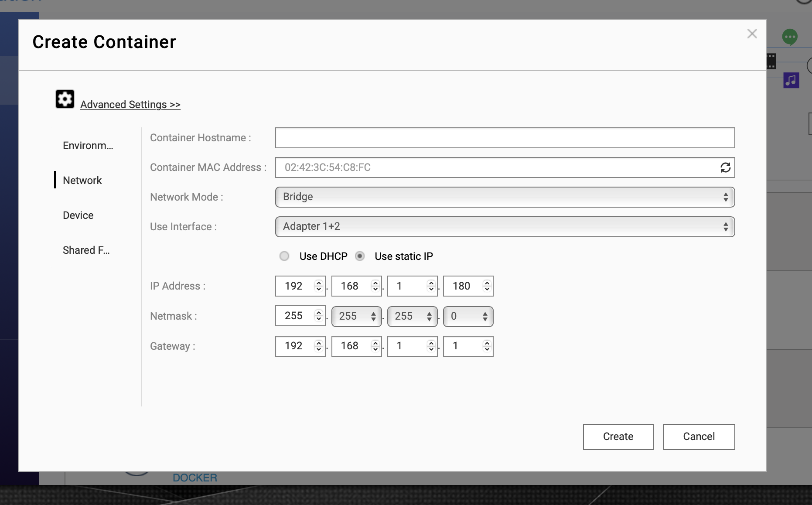Select the Use DHCP radio button
The height and width of the screenshot is (505, 812).
click(x=284, y=256)
